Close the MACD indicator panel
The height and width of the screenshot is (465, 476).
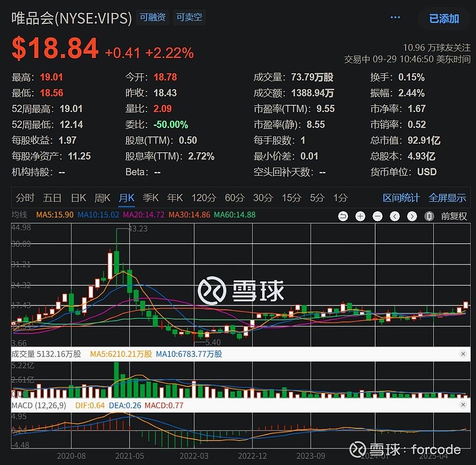[463, 404]
